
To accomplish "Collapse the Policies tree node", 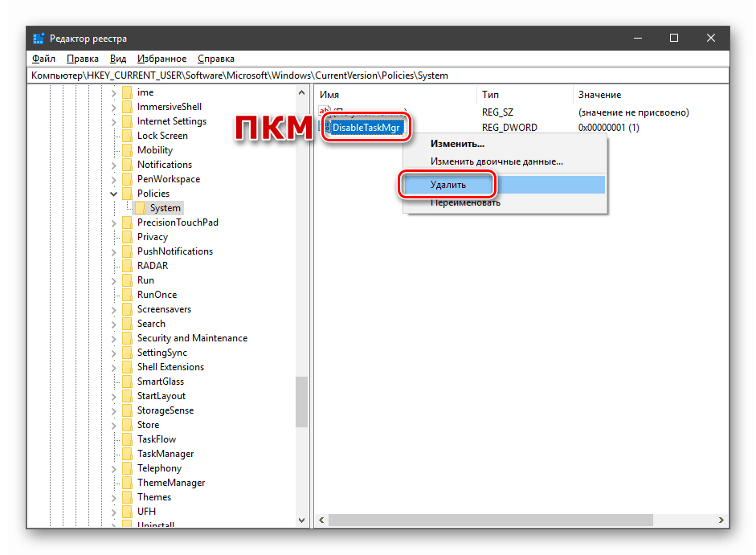I will pos(114,194).
